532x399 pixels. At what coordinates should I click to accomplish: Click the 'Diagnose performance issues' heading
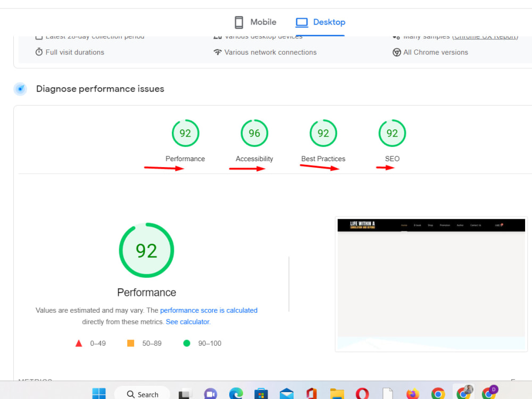tap(100, 89)
